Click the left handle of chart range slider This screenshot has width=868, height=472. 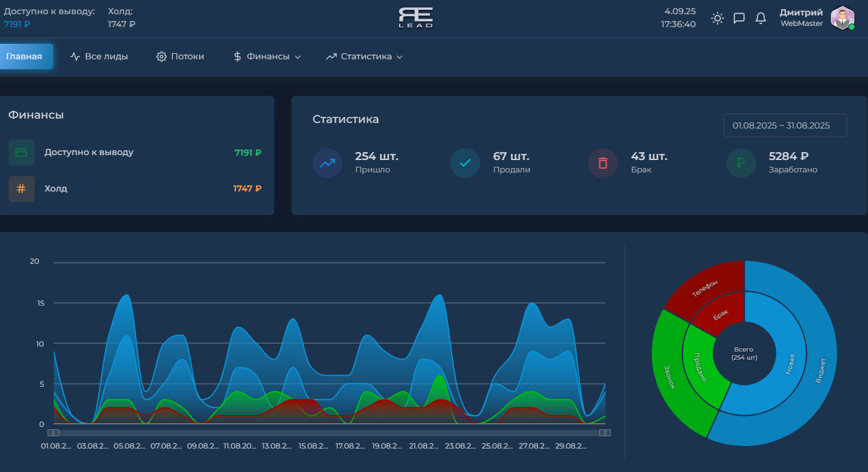(53, 433)
